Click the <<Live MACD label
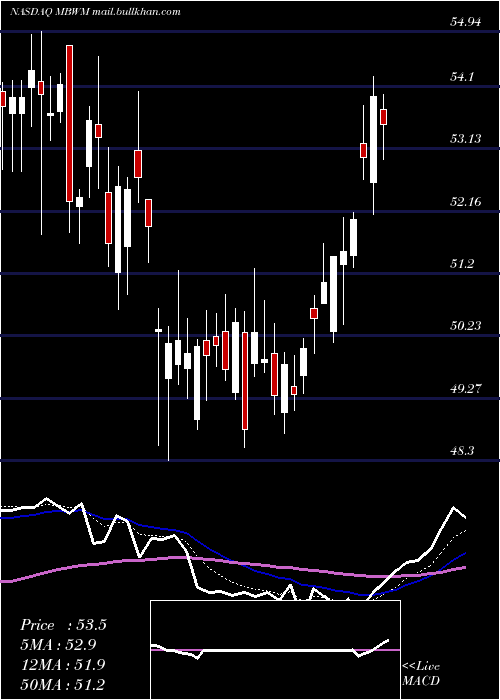The width and height of the screenshot is (500, 700). (x=421, y=674)
